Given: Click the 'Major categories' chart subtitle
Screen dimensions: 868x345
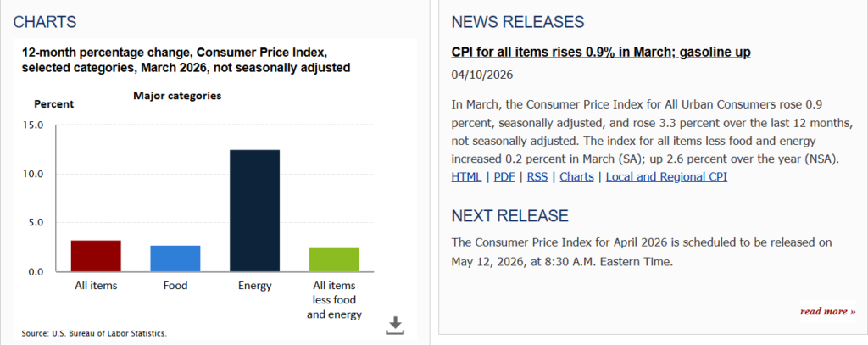Looking at the screenshot, I should [177, 96].
